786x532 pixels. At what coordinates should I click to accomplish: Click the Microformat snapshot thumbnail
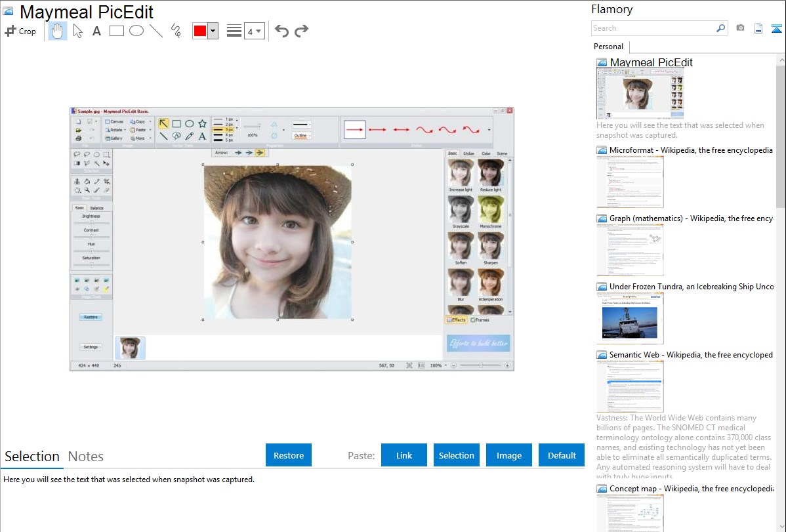tap(630, 182)
